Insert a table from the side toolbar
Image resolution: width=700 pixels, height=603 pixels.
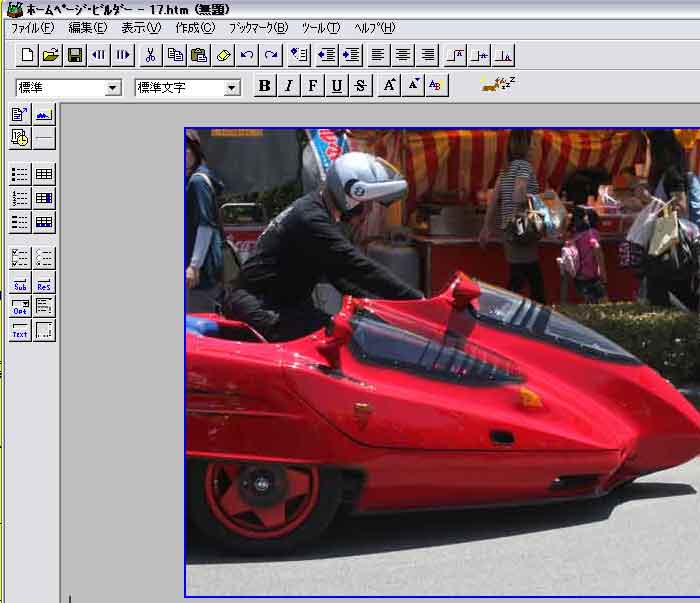[44, 174]
